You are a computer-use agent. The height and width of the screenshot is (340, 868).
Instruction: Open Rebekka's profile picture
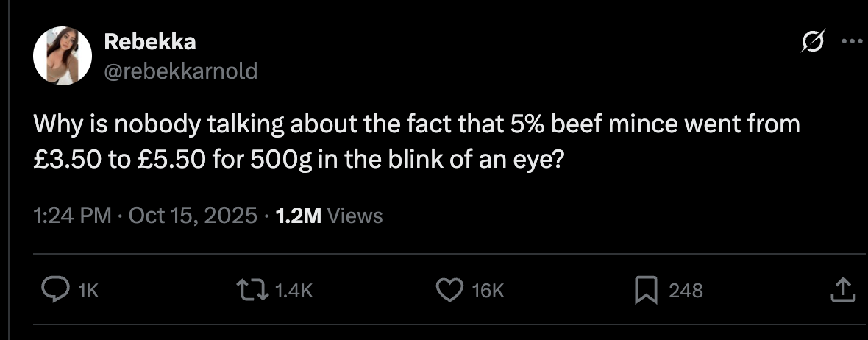[63, 57]
